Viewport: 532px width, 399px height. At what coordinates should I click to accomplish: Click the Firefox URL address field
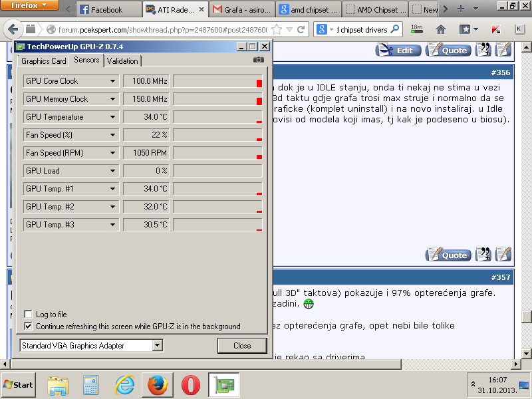tap(160, 29)
